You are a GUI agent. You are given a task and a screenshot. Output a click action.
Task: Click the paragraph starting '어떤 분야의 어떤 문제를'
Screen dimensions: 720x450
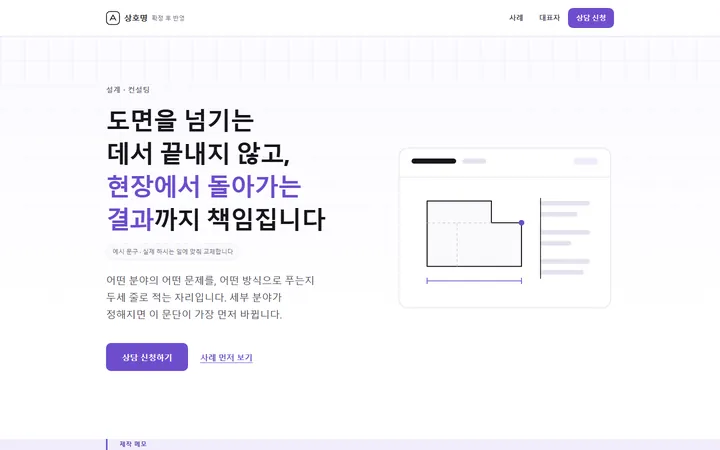point(210,297)
